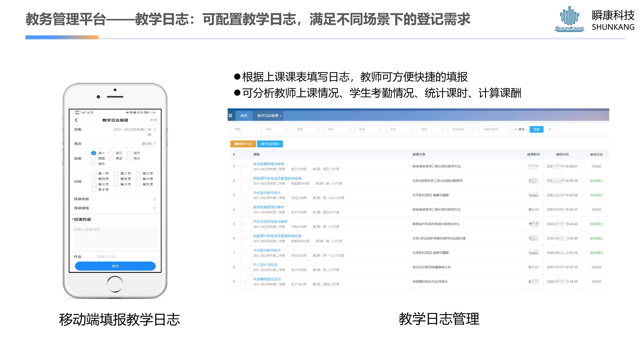Check the 第十节 checkbox
Image resolution: width=644 pixels, height=362 pixels.
(x=94, y=190)
